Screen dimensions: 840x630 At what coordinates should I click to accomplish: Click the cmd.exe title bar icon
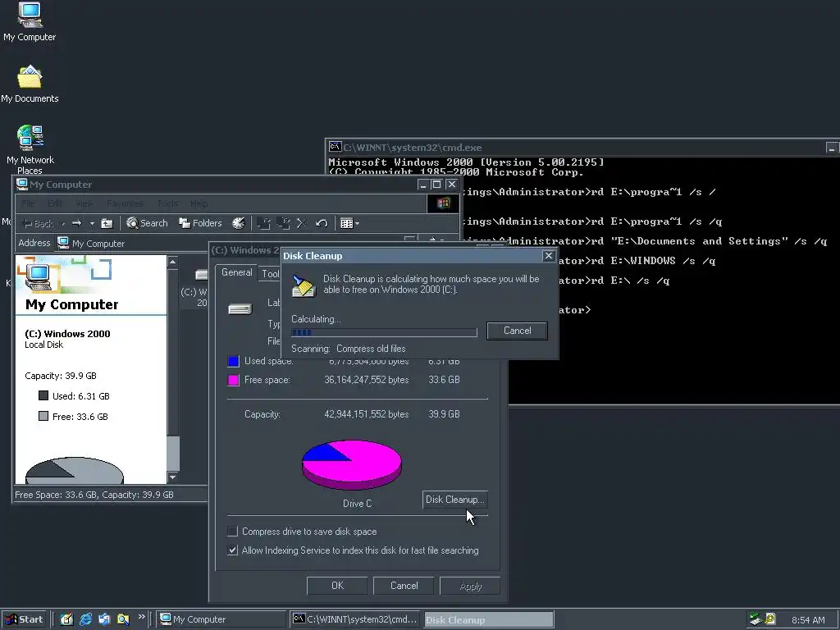(335, 146)
